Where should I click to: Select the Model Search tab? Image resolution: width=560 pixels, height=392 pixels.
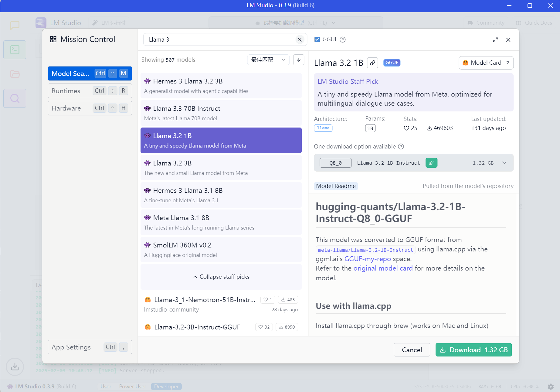90,73
